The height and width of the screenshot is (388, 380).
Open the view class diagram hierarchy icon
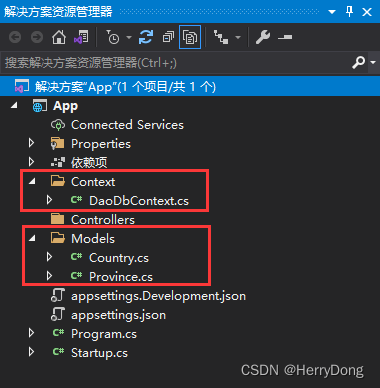pos(221,37)
